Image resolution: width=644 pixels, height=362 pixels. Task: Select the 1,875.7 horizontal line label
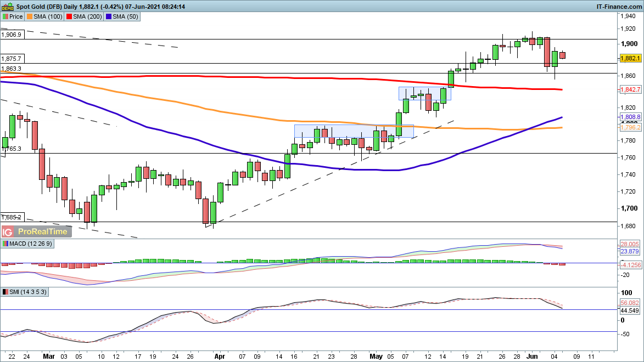(12, 58)
